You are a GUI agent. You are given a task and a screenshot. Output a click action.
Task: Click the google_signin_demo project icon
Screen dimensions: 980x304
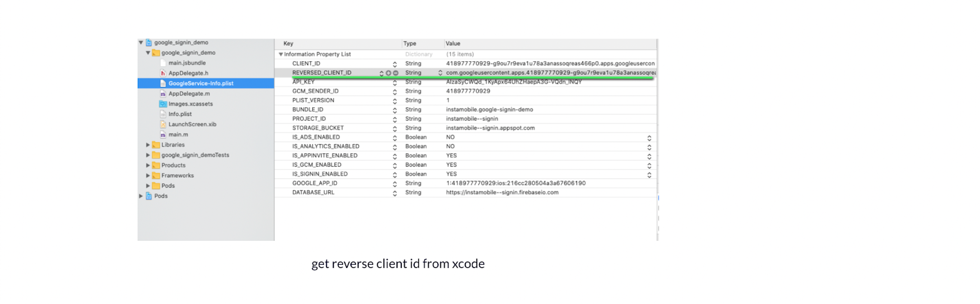149,43
